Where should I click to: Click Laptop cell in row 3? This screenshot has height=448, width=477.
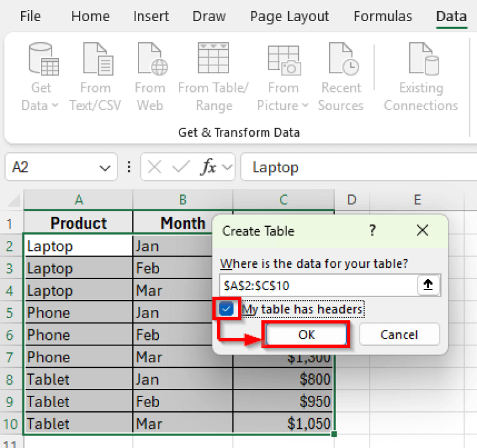[x=78, y=268]
